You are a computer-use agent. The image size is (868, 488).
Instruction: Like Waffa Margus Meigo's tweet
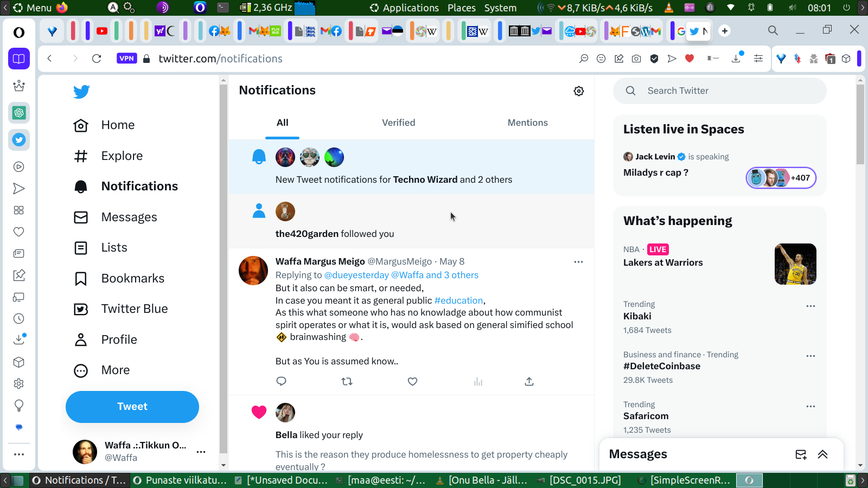[x=413, y=381]
